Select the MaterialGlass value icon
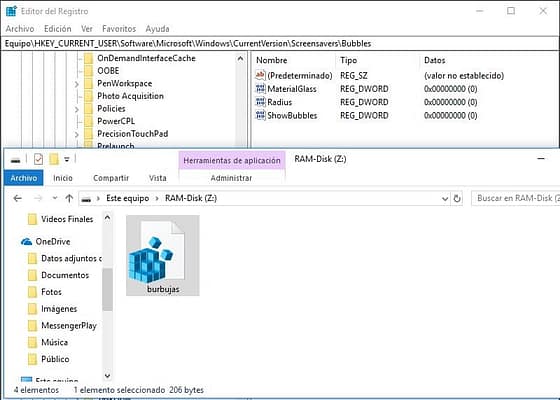Image resolution: width=560 pixels, height=400 pixels. pos(260,89)
